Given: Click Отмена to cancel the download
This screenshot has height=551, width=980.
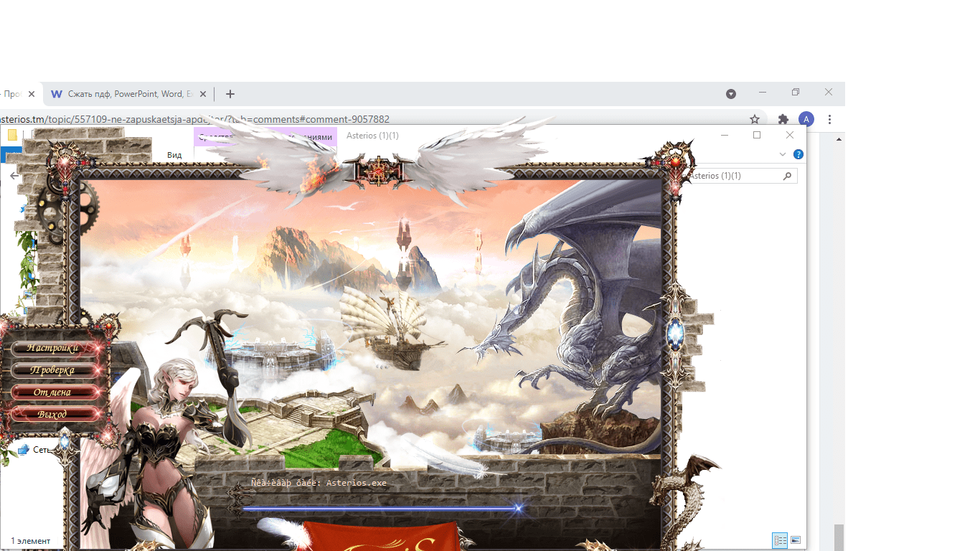Looking at the screenshot, I should click(55, 392).
